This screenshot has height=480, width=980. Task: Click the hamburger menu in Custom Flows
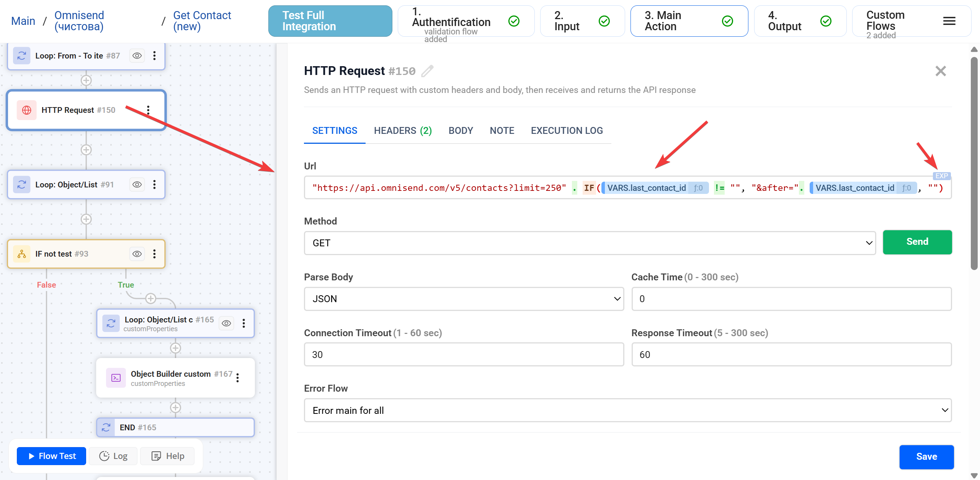point(949,21)
